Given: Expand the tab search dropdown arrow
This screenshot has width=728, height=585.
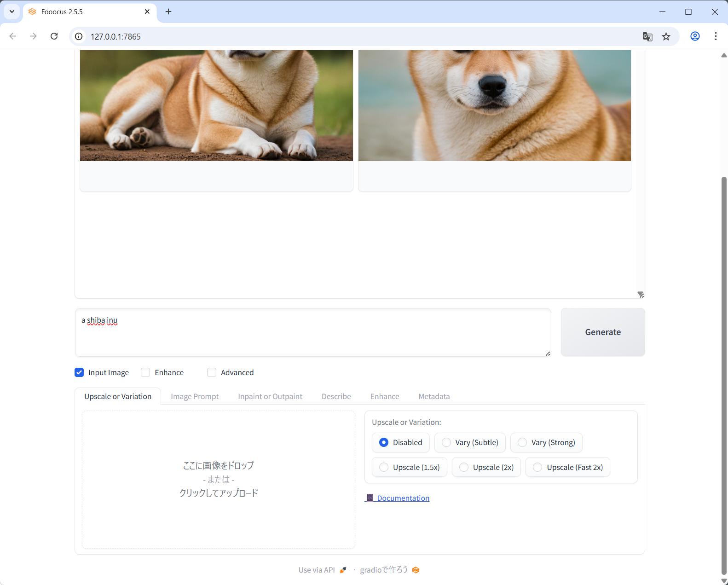Looking at the screenshot, I should point(12,12).
